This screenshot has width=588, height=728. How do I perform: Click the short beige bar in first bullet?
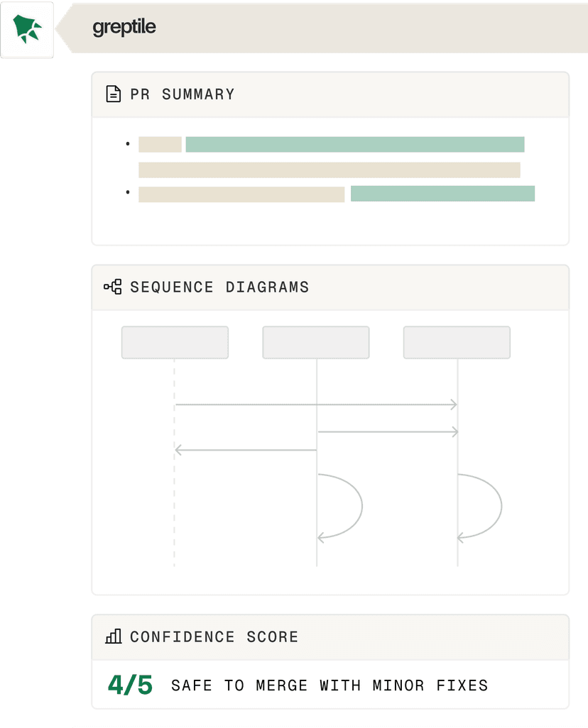tap(160, 145)
